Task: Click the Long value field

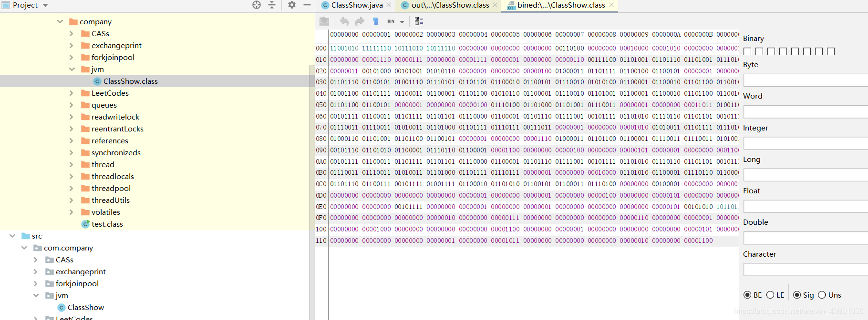Action: (806, 175)
